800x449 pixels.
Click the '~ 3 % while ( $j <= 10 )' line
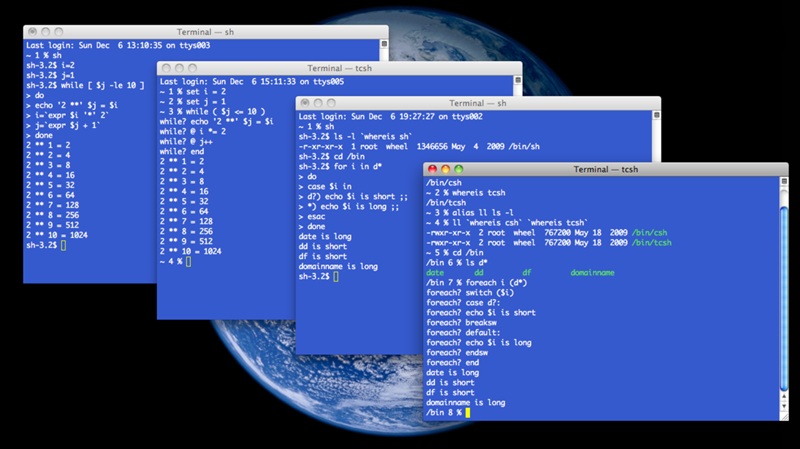[x=212, y=111]
